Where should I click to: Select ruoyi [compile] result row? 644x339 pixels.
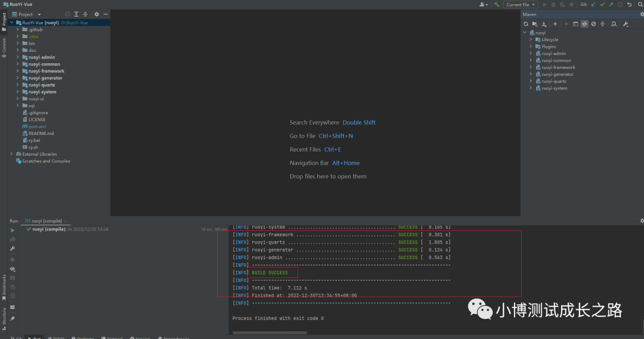67,230
